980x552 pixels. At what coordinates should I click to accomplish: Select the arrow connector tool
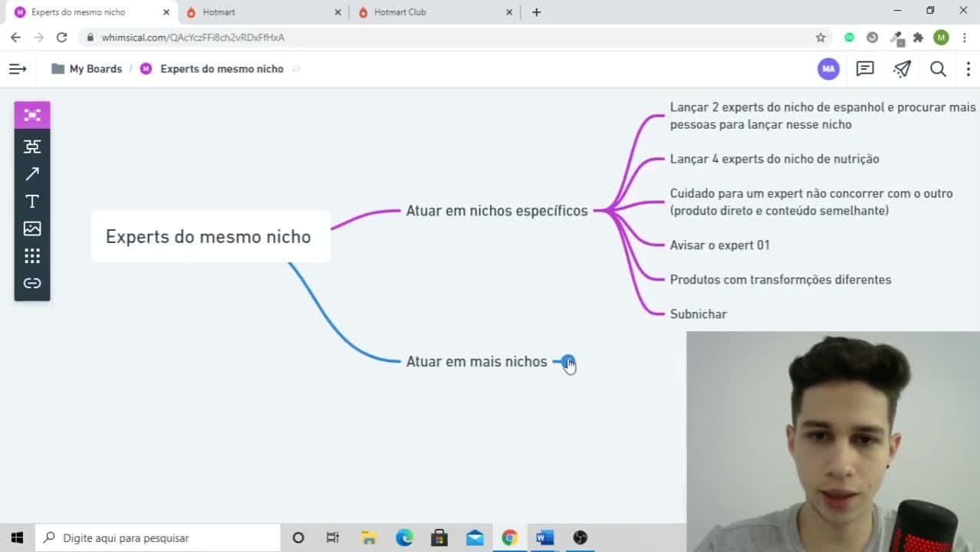click(32, 174)
